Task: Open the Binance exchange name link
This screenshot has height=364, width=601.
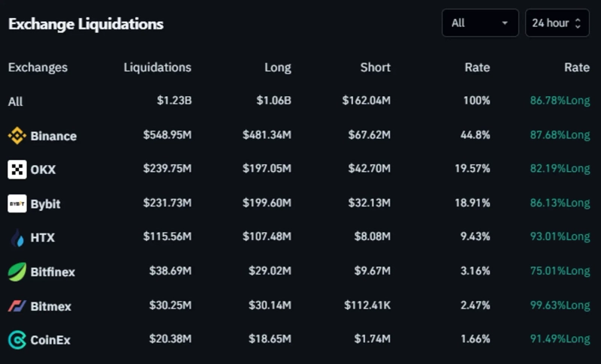Action: click(53, 136)
